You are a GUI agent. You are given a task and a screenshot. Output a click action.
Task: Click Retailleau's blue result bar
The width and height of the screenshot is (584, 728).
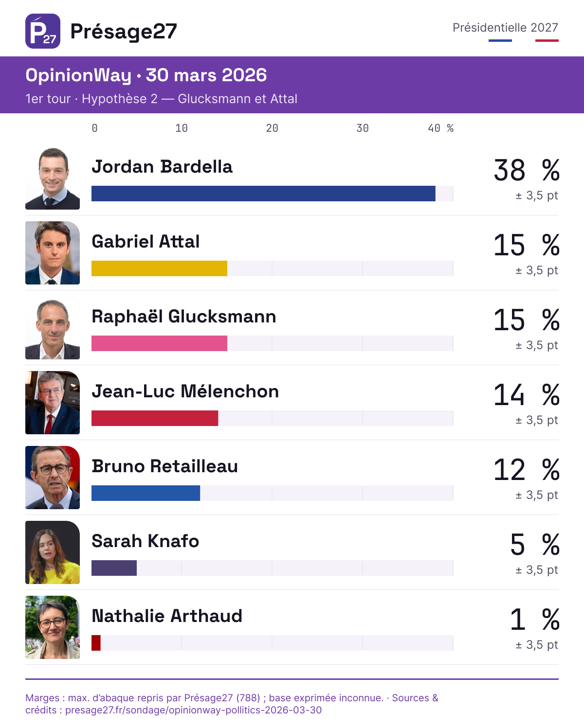coord(146,493)
